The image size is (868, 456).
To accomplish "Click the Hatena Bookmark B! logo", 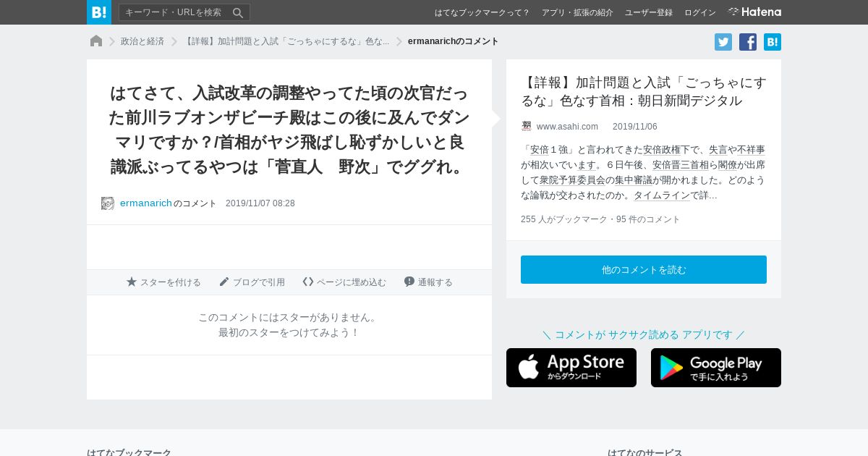I will point(99,12).
